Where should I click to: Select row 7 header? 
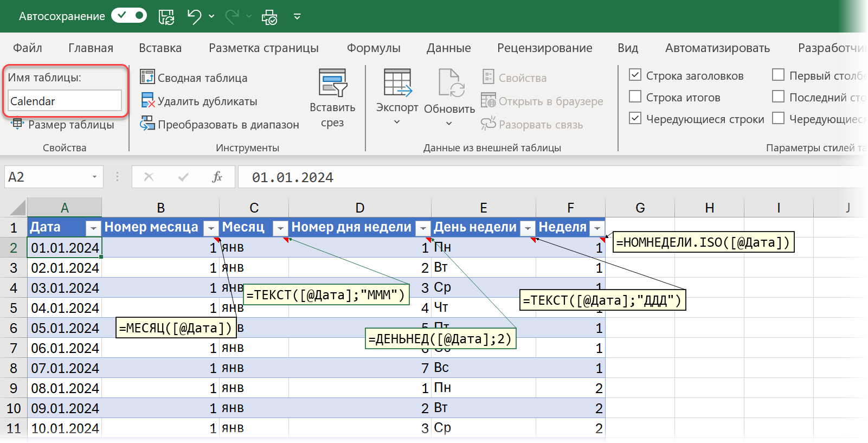[14, 348]
